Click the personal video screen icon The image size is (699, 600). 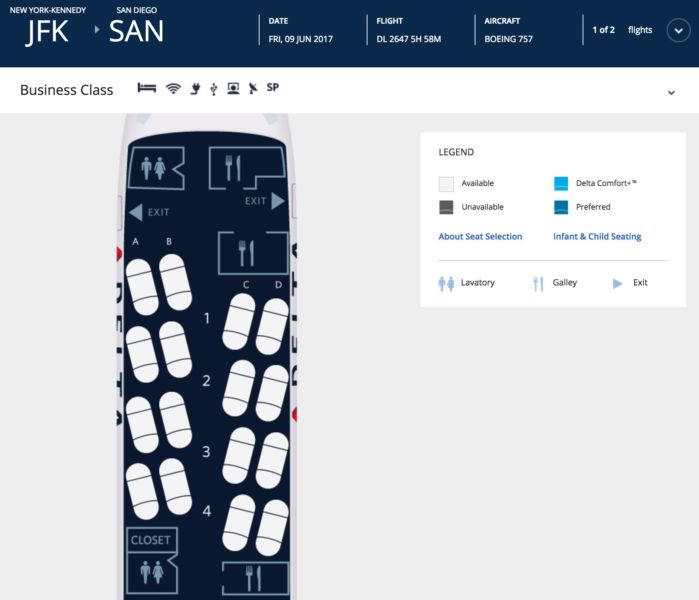click(x=233, y=89)
